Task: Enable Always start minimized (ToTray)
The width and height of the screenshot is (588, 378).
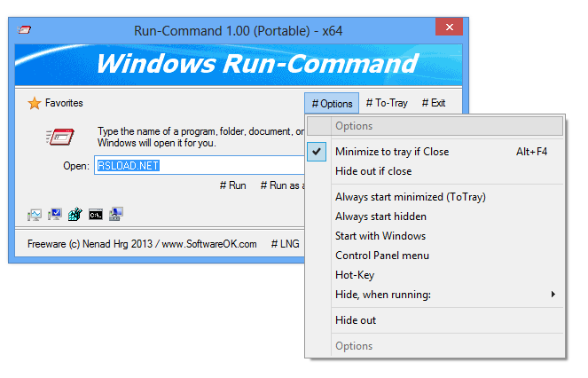Action: (x=435, y=197)
